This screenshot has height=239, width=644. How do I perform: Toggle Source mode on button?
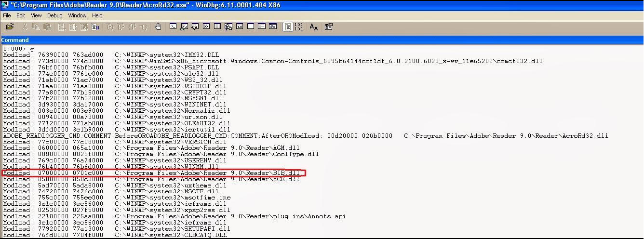[288, 27]
